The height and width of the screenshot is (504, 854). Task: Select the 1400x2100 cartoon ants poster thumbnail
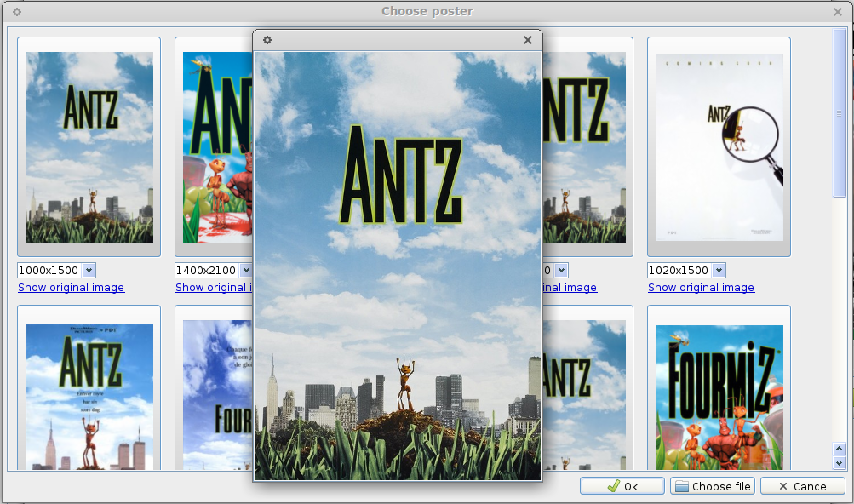(x=214, y=147)
